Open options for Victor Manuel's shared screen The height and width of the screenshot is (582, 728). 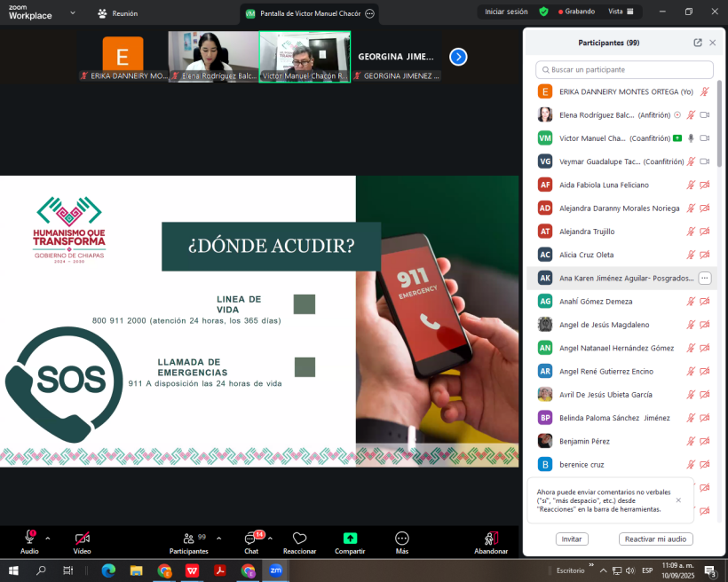[x=369, y=14]
